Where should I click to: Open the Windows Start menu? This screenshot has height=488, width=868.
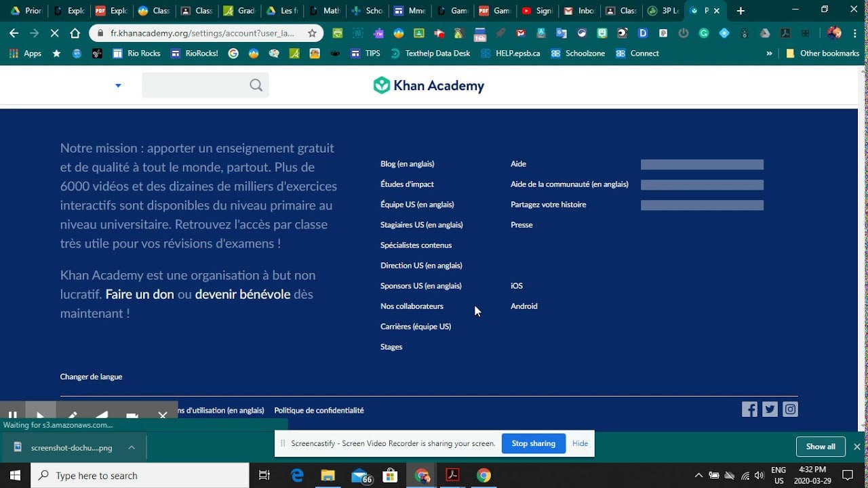pyautogui.click(x=15, y=475)
